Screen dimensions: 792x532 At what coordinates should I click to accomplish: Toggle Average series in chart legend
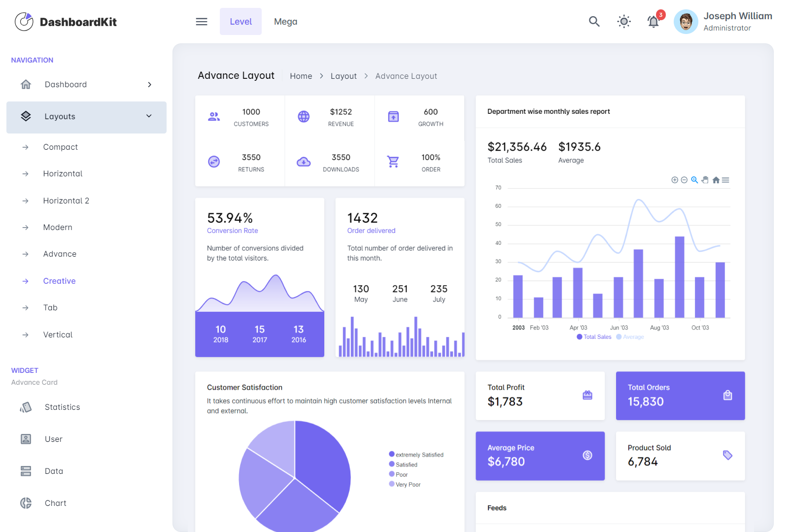630,337
